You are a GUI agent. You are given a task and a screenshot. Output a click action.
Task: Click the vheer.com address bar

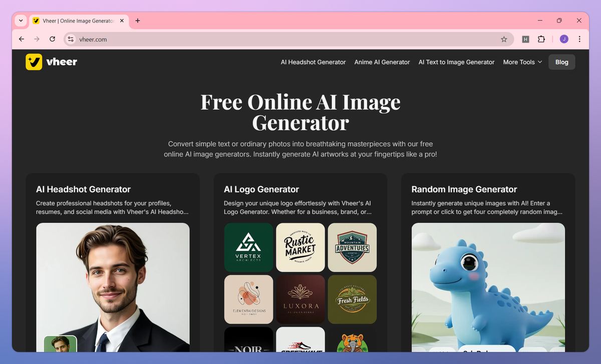[x=288, y=39]
